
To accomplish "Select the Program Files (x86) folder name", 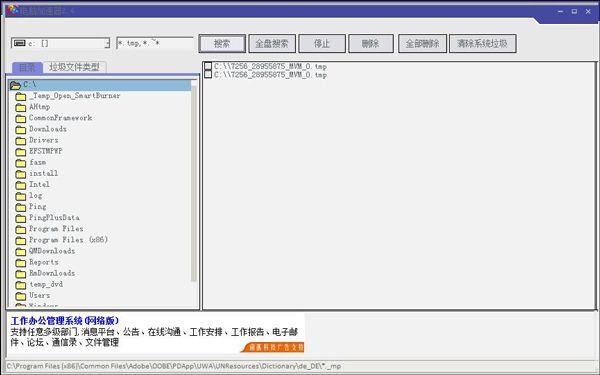I will [68, 240].
